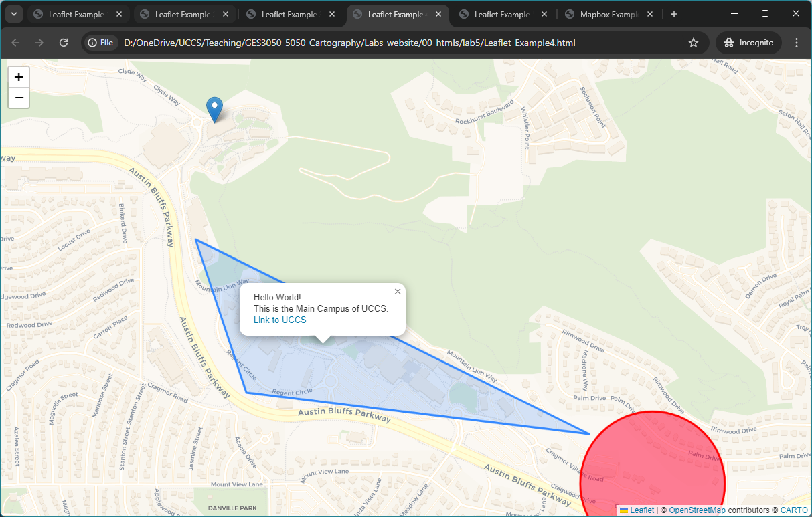Open a new browser tab
This screenshot has height=517, width=812.
point(674,14)
